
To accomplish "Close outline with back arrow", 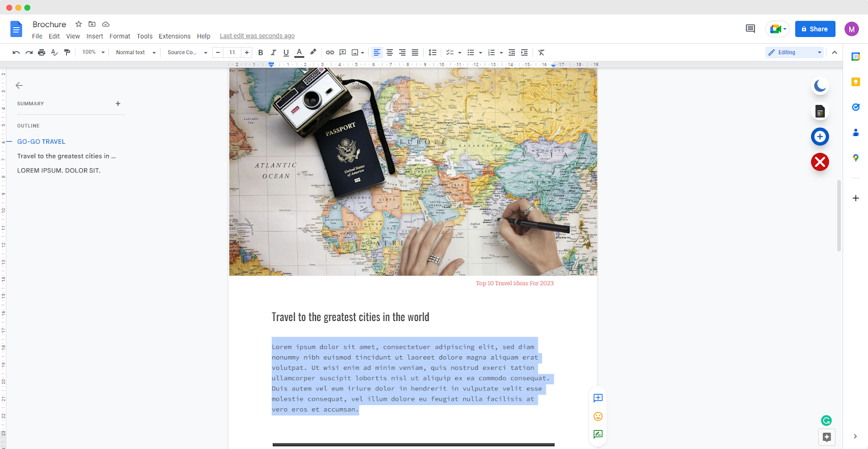I will [x=19, y=86].
